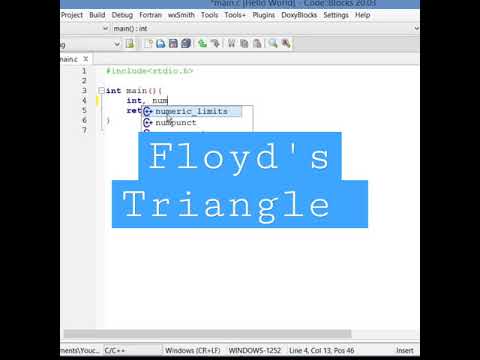Click the Save all files icon
Screen dimensions: 480x360
tap(186, 43)
